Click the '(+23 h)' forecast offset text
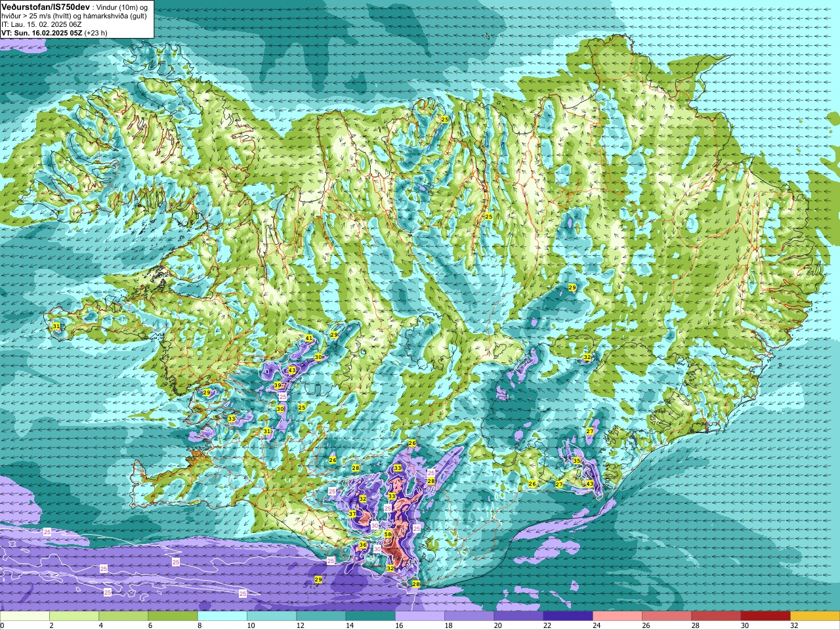Image resolution: width=840 pixels, height=630 pixels. point(96,33)
